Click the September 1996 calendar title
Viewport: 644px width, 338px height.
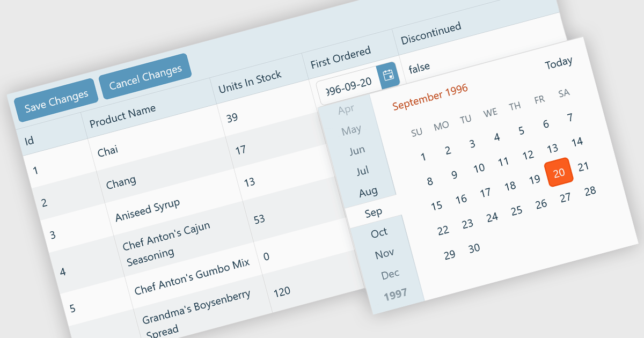(430, 97)
